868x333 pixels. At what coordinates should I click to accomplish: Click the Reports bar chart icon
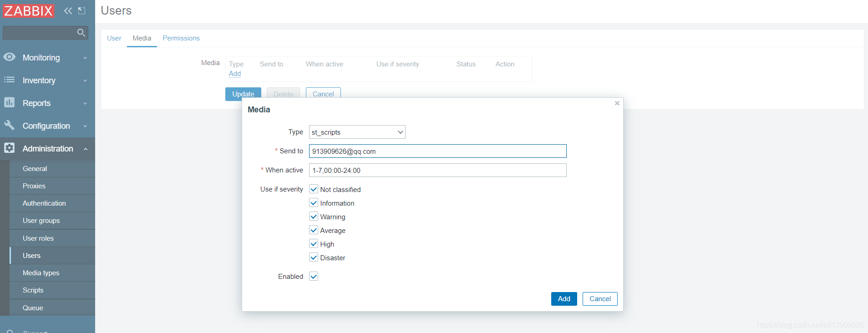[9, 102]
